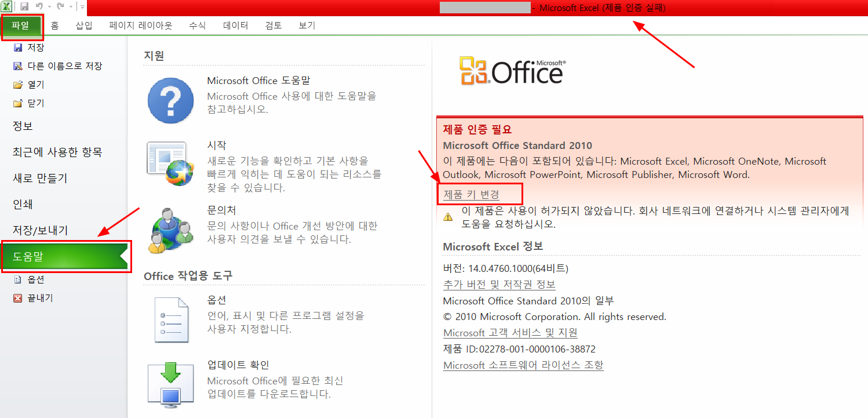Click the 지원 section heading
The width and height of the screenshot is (868, 418).
click(x=154, y=56)
